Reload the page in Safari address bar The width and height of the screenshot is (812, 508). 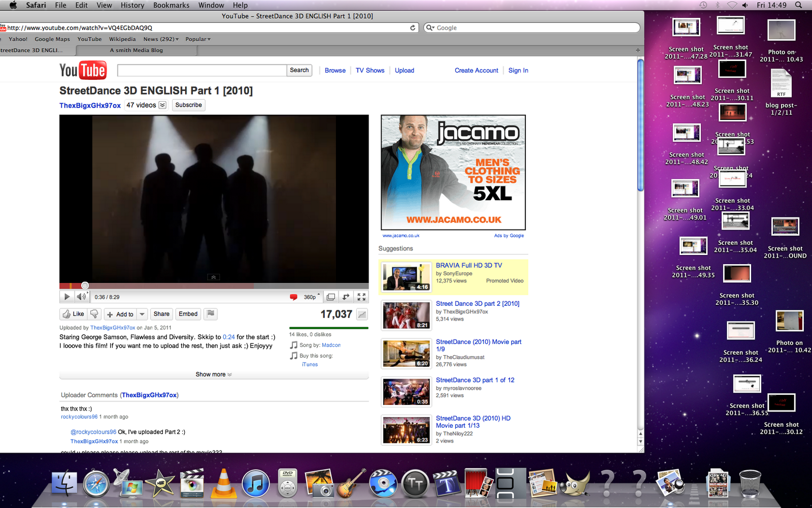click(x=413, y=28)
